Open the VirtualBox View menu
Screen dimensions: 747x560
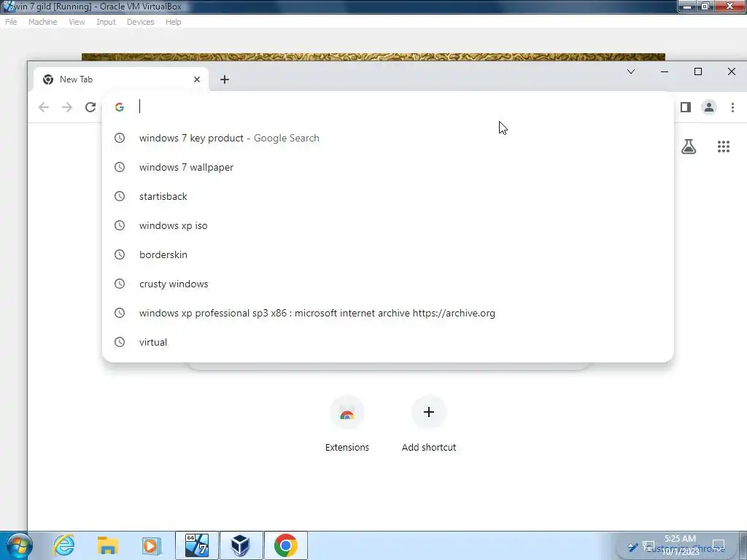point(77,22)
